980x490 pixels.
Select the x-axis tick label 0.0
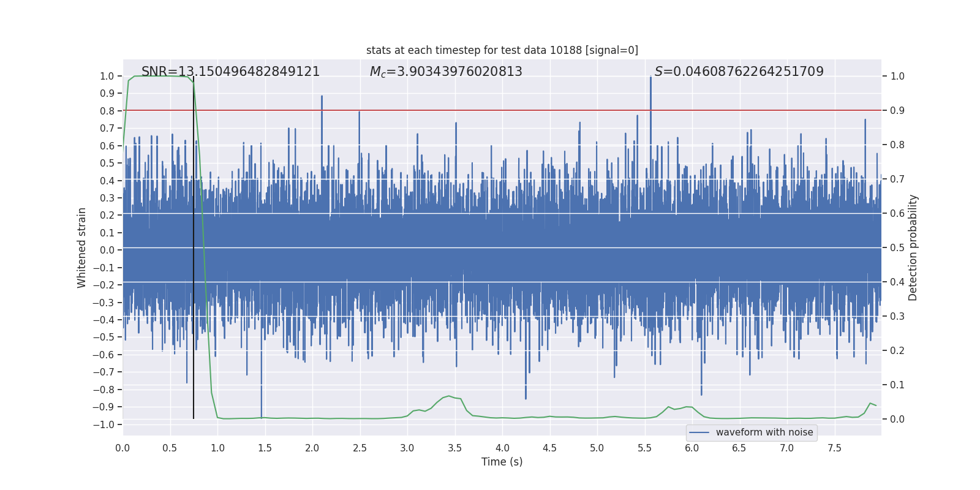[123, 448]
